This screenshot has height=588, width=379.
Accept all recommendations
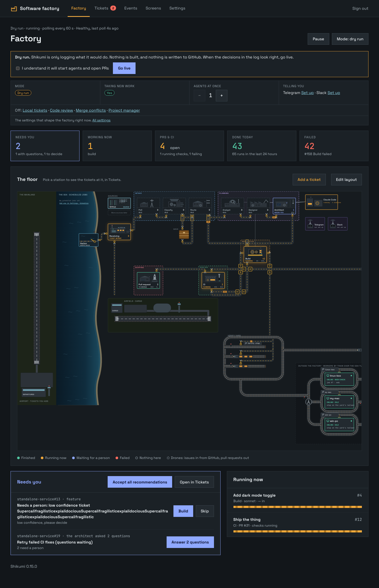(140, 482)
